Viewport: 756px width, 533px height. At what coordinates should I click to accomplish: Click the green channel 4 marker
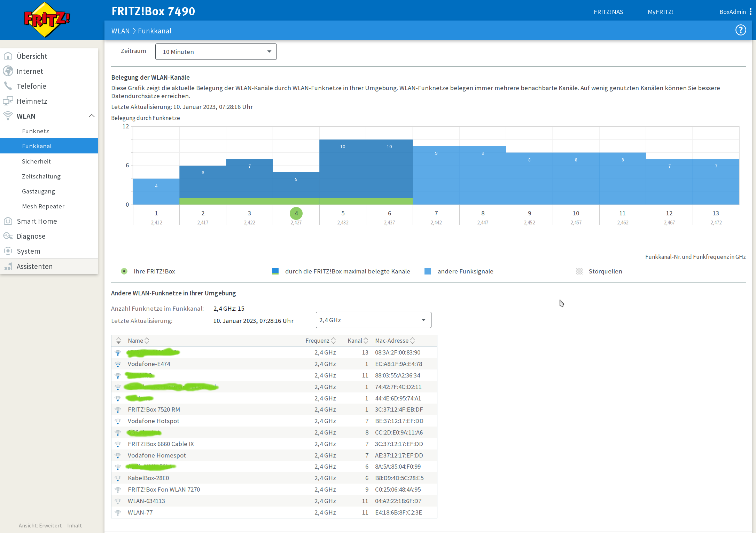pyautogui.click(x=296, y=213)
